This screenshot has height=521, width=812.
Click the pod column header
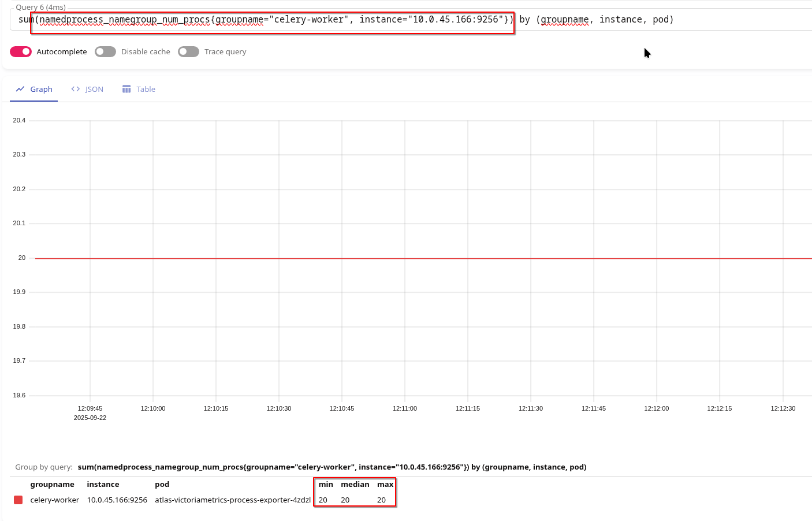point(162,485)
